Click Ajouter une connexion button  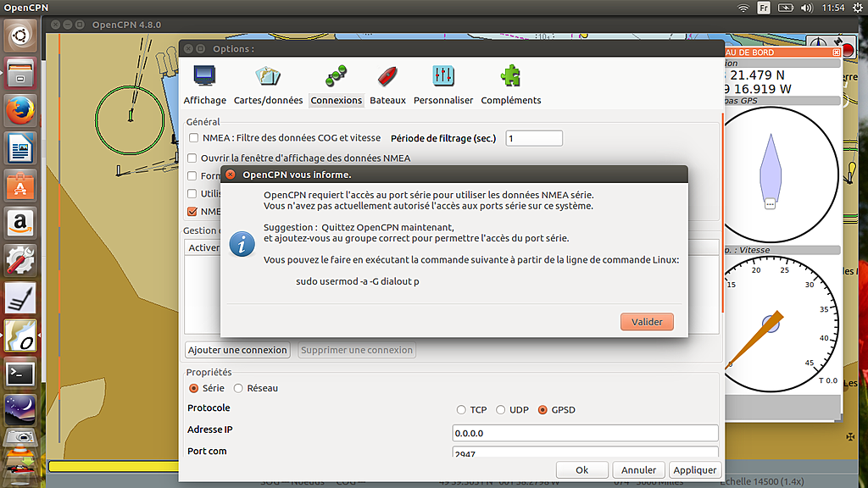click(x=237, y=350)
